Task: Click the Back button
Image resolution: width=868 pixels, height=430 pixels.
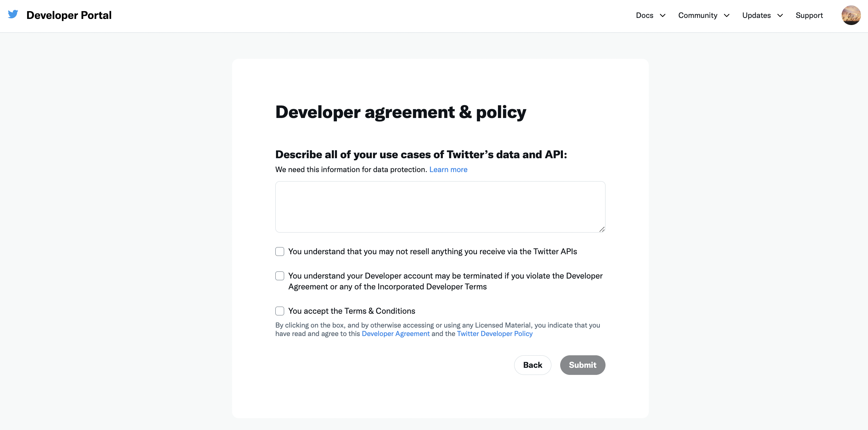Action: [532, 365]
